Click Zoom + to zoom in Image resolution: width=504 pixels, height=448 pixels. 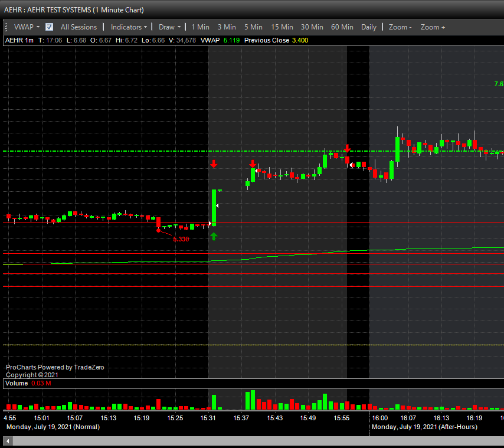[433, 27]
